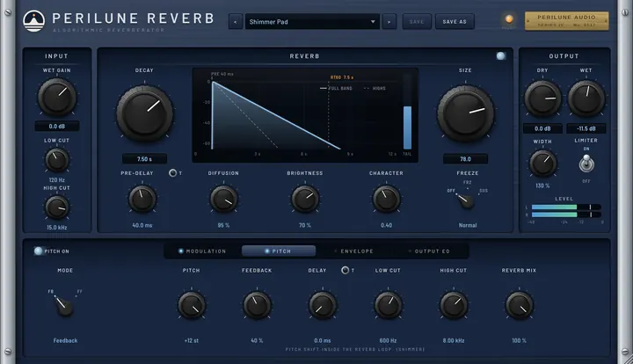The height and width of the screenshot is (364, 633).
Task: Toggle the Reverb section enable light
Action: pyautogui.click(x=500, y=56)
